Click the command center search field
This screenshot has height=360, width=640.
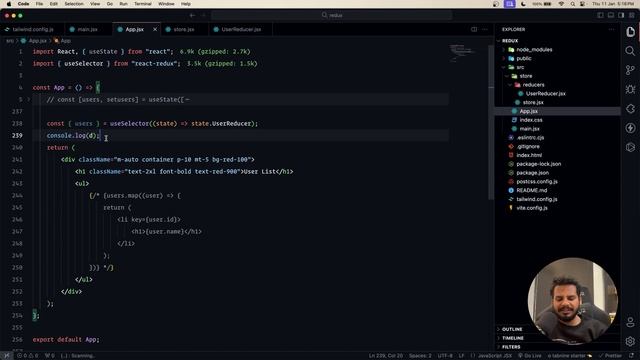(x=331, y=15)
